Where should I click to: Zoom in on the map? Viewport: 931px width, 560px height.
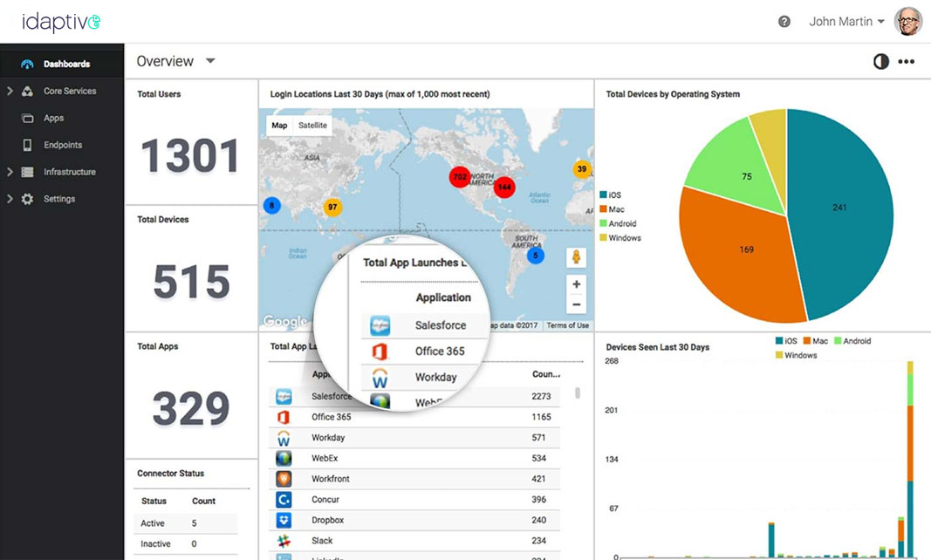tap(576, 284)
